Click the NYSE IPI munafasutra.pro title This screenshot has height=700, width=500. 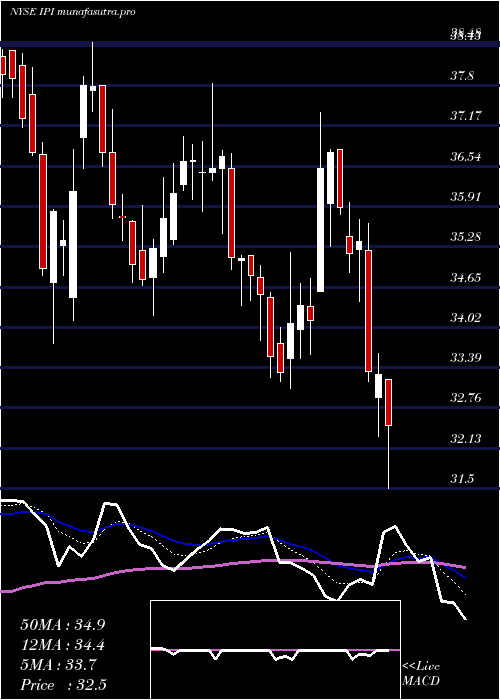[x=72, y=12]
